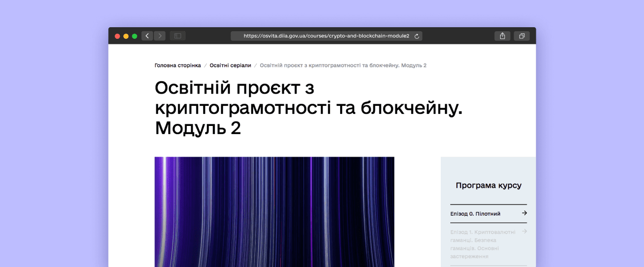Open the Share icon in the toolbar
The height and width of the screenshot is (267, 644).
(x=502, y=36)
